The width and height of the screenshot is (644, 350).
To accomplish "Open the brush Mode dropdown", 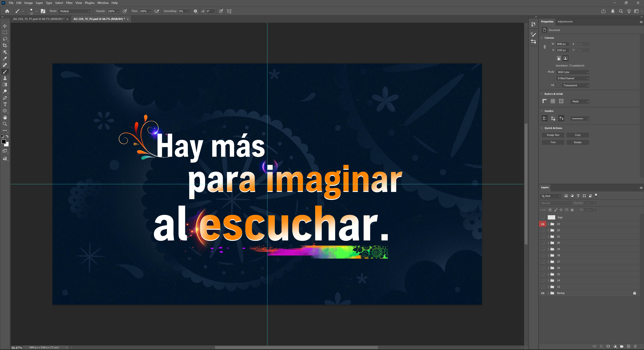I will coord(75,11).
